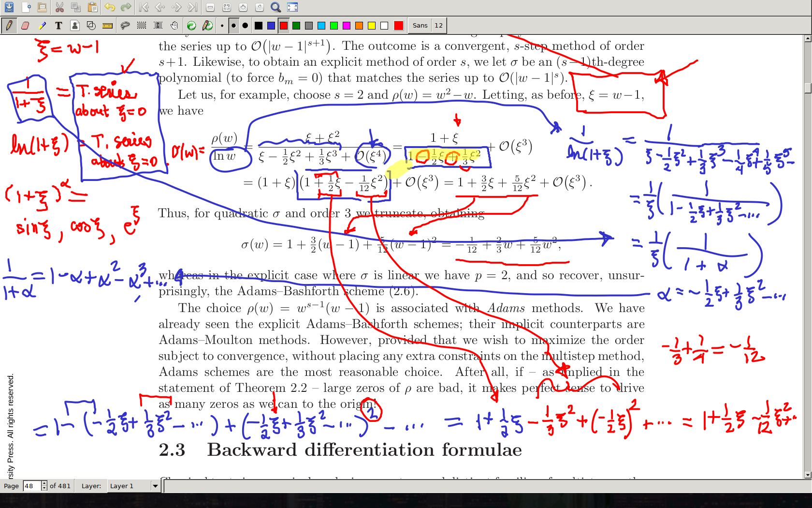Activate the Text tool

click(x=58, y=26)
